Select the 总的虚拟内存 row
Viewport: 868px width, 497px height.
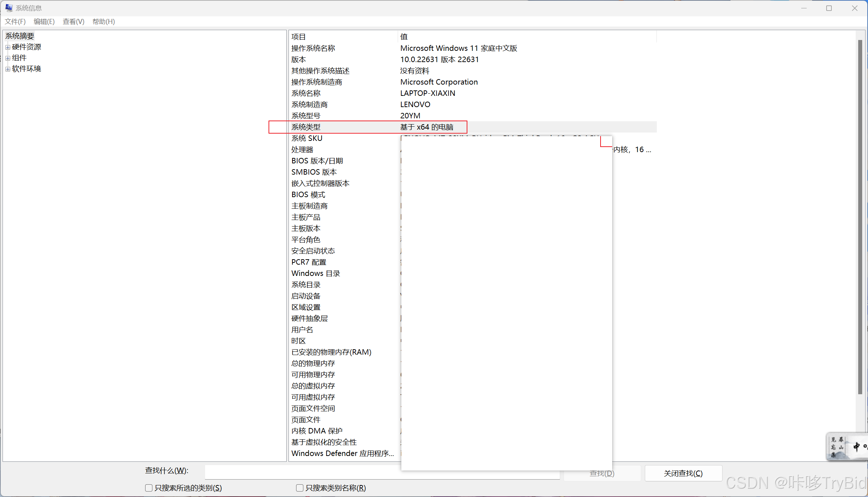pos(345,386)
